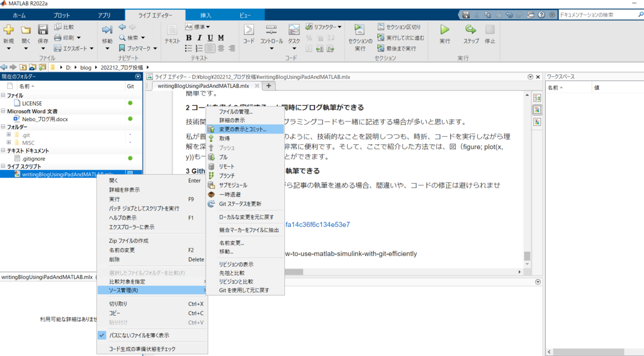Click the ドキュメンテーションの検索 search field
This screenshot has width=644, height=356.
pyautogui.click(x=601, y=15)
